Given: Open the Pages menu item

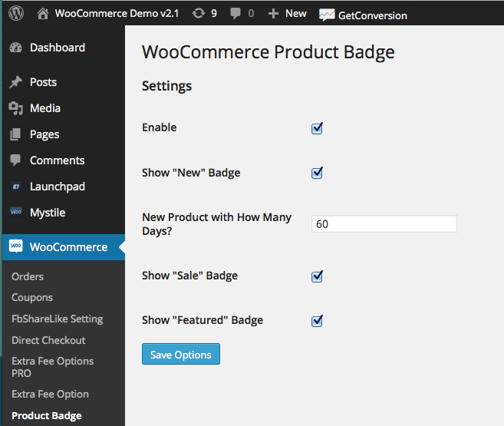Looking at the screenshot, I should pyautogui.click(x=44, y=134).
